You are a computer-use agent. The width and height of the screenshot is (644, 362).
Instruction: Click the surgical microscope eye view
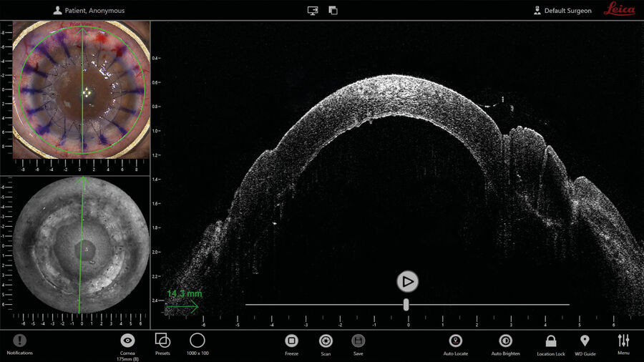coord(82,90)
